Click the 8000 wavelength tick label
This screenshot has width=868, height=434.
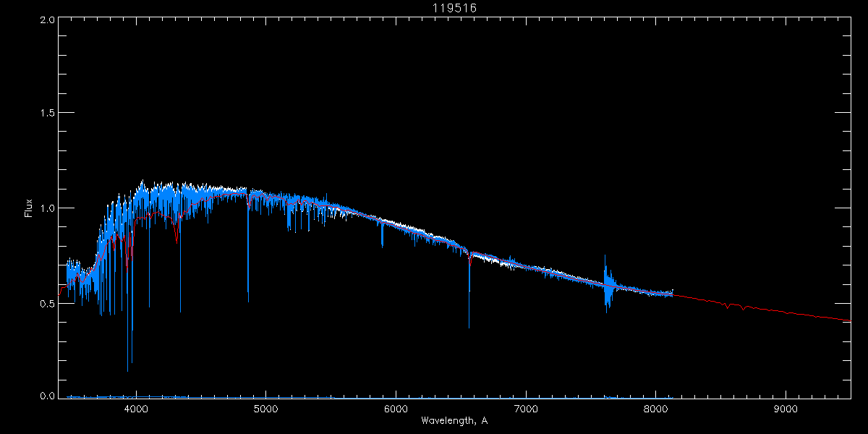[x=655, y=410]
